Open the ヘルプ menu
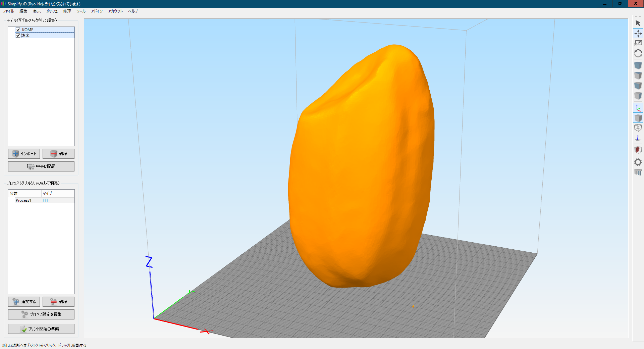 pyautogui.click(x=133, y=11)
